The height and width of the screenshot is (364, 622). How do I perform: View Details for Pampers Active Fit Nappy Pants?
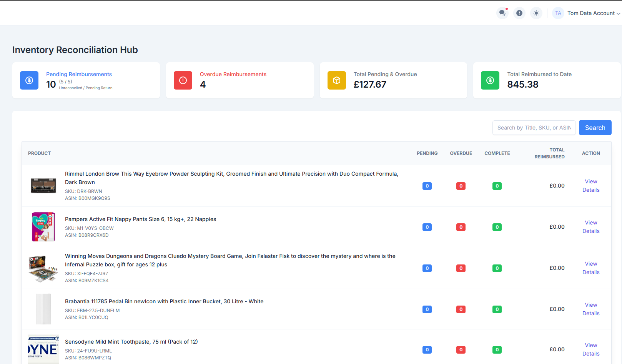tap(591, 227)
